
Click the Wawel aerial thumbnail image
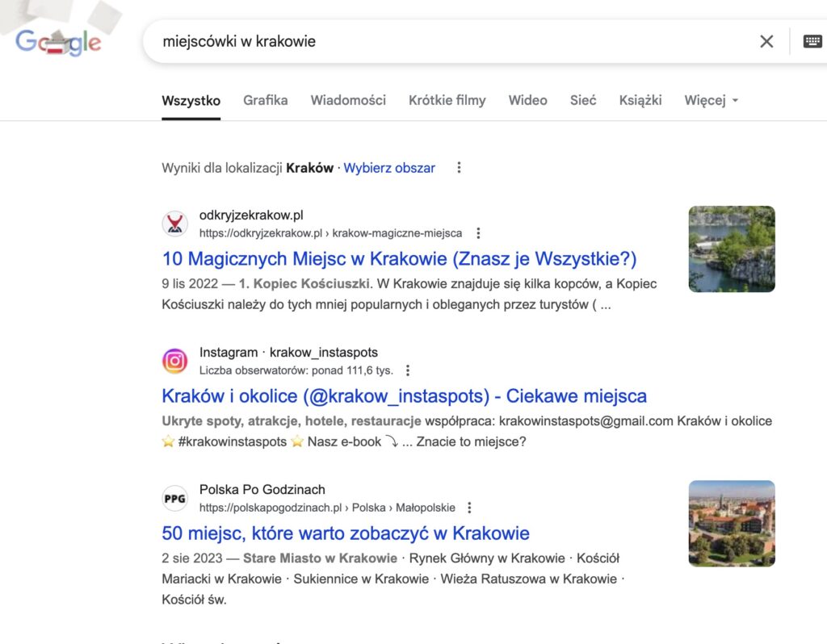[x=732, y=523]
